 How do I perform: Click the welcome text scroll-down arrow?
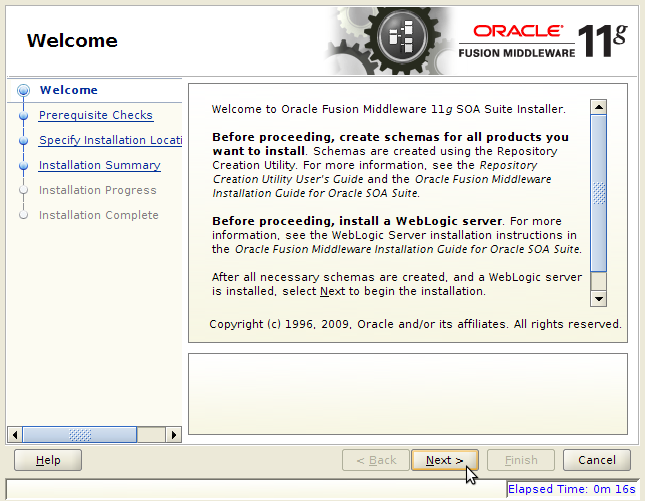[x=599, y=299]
